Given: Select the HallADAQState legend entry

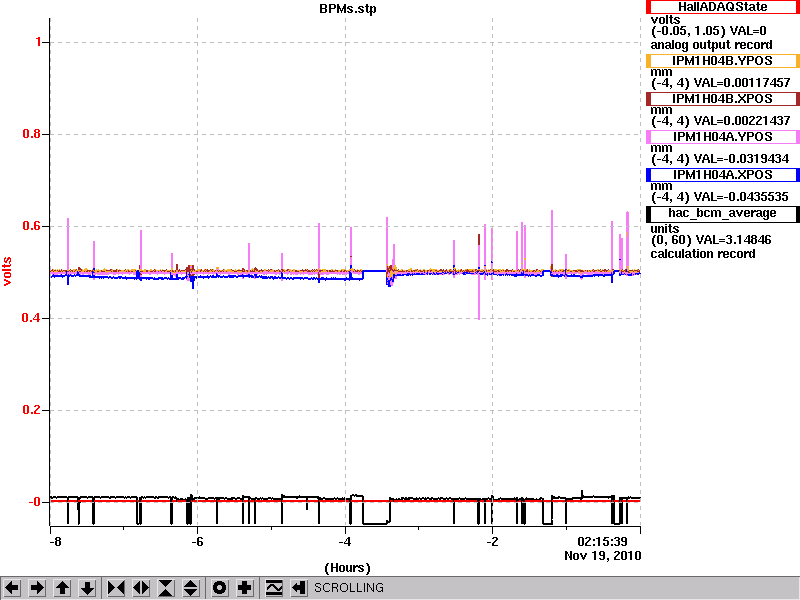Looking at the screenshot, I should click(722, 7).
